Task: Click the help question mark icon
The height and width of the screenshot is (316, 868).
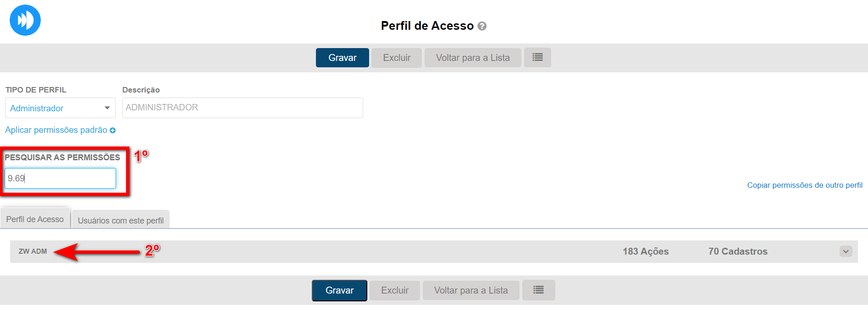Action: click(x=482, y=26)
